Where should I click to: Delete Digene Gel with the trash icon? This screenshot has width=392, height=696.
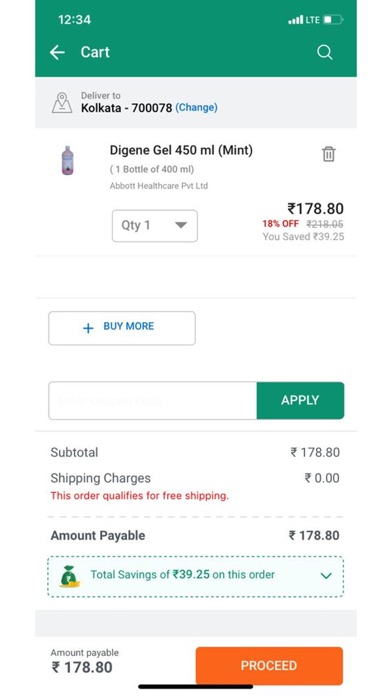(x=328, y=154)
